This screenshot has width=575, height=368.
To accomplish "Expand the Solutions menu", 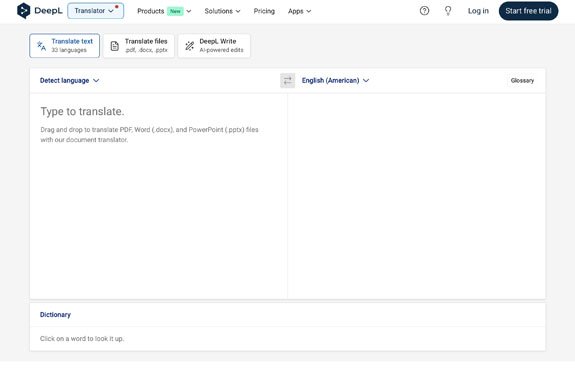I will point(223,11).
